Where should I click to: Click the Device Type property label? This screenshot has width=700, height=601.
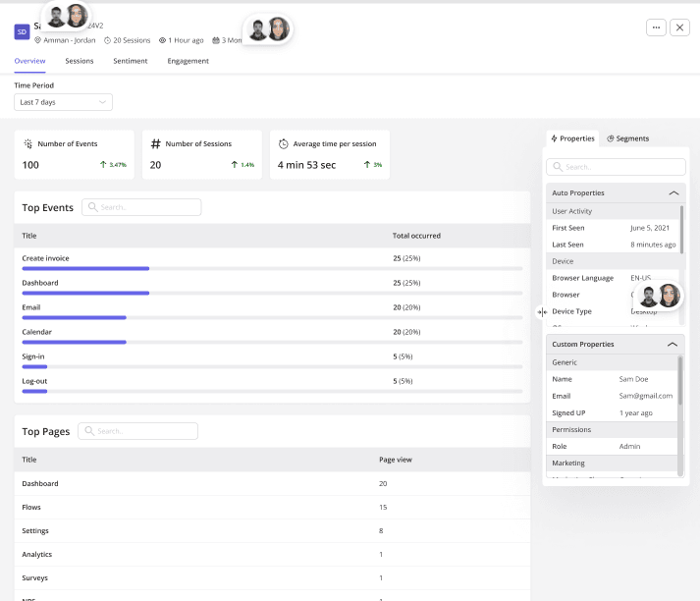coord(571,311)
